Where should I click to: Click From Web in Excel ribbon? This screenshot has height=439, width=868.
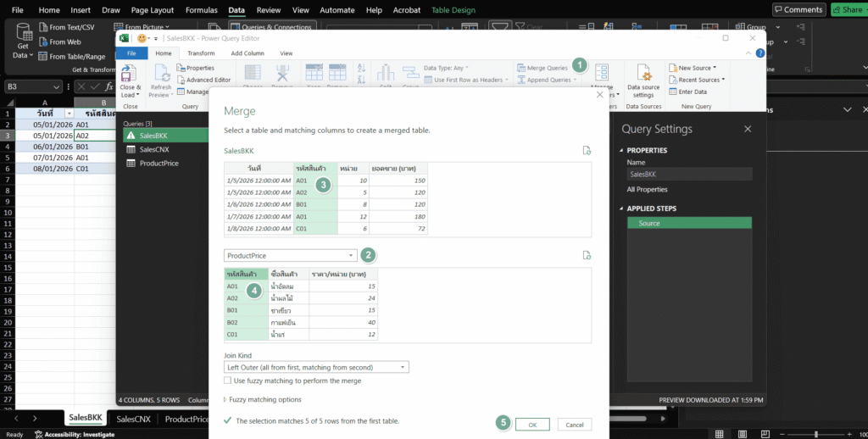point(60,42)
